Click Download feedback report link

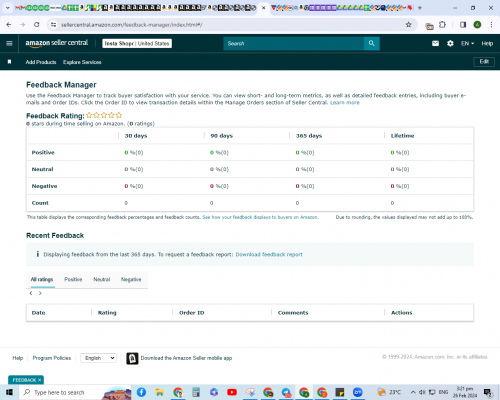[269, 254]
